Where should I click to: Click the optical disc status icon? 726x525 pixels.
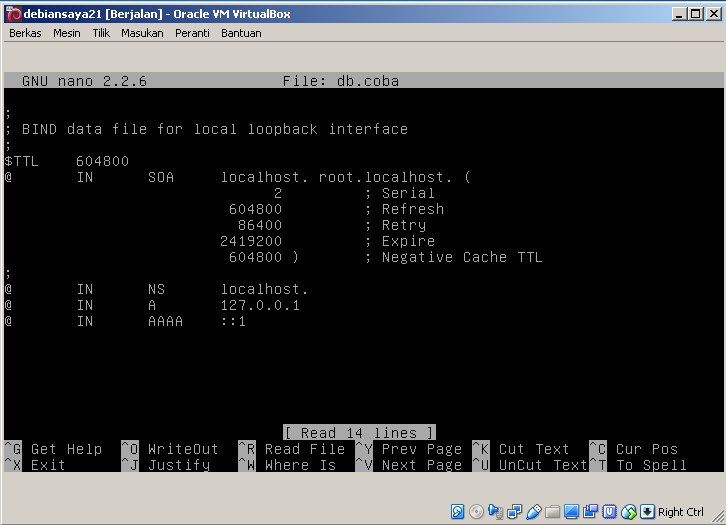[476, 512]
